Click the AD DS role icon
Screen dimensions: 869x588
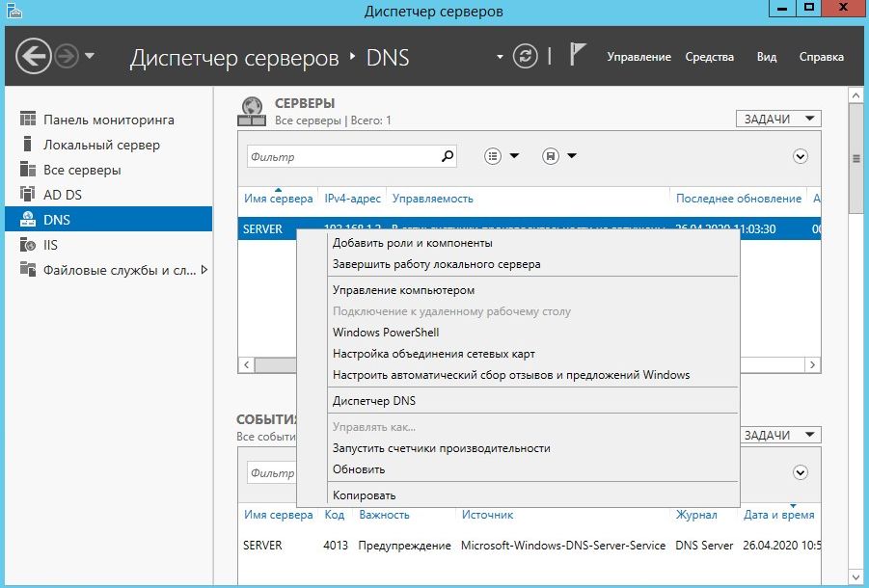28,193
